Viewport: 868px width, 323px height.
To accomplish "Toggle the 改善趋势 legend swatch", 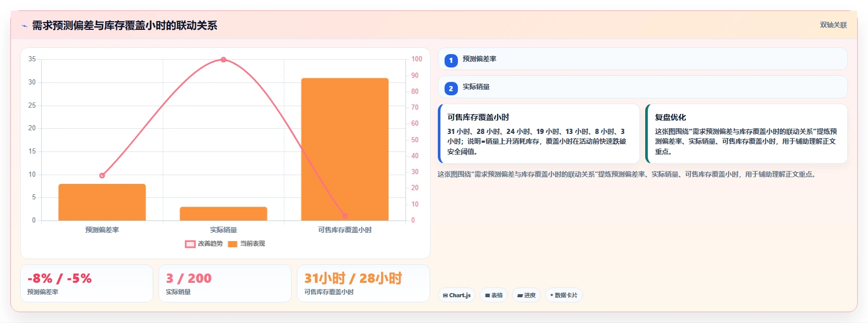I will [190, 244].
